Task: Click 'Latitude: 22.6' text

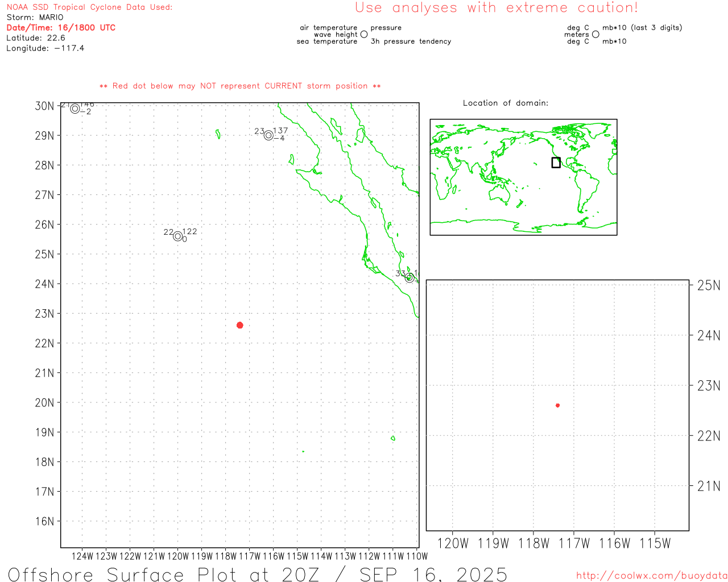Action: (x=36, y=38)
